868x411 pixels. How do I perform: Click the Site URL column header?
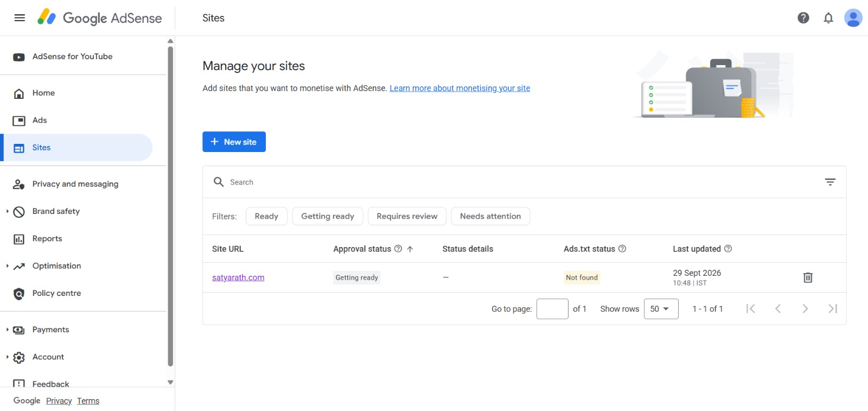228,249
